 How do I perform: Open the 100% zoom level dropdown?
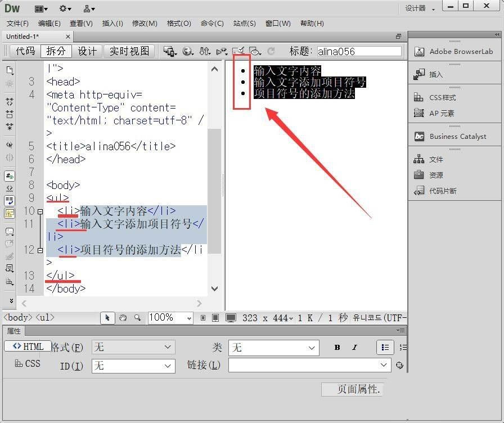pos(170,318)
